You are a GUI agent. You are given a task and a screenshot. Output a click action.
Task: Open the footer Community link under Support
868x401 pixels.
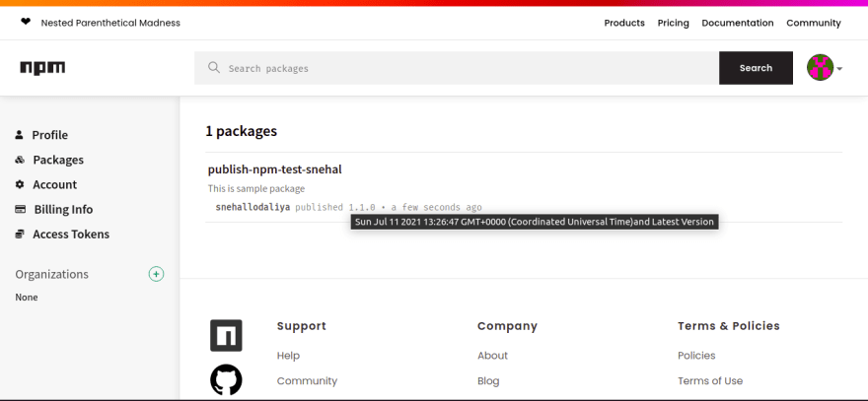[x=307, y=380]
